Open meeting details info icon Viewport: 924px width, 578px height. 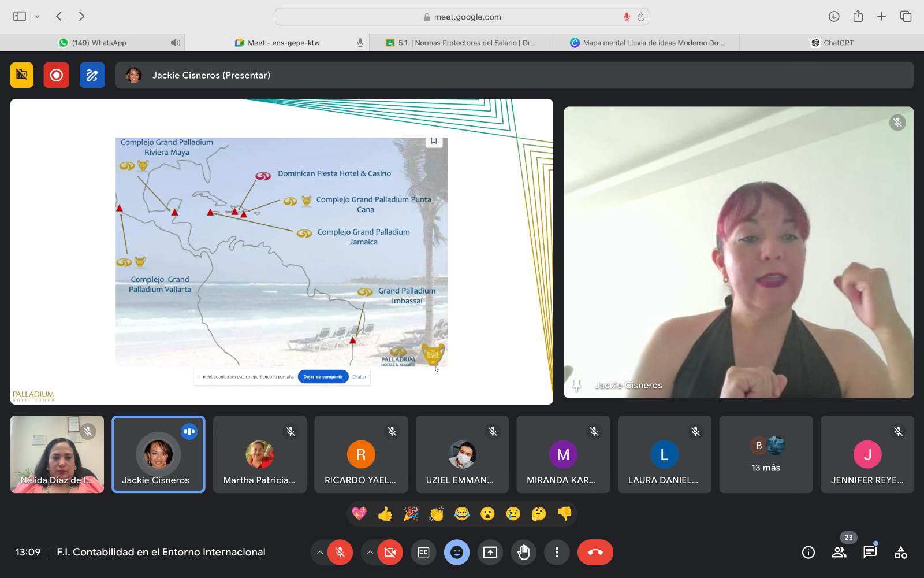tap(808, 553)
